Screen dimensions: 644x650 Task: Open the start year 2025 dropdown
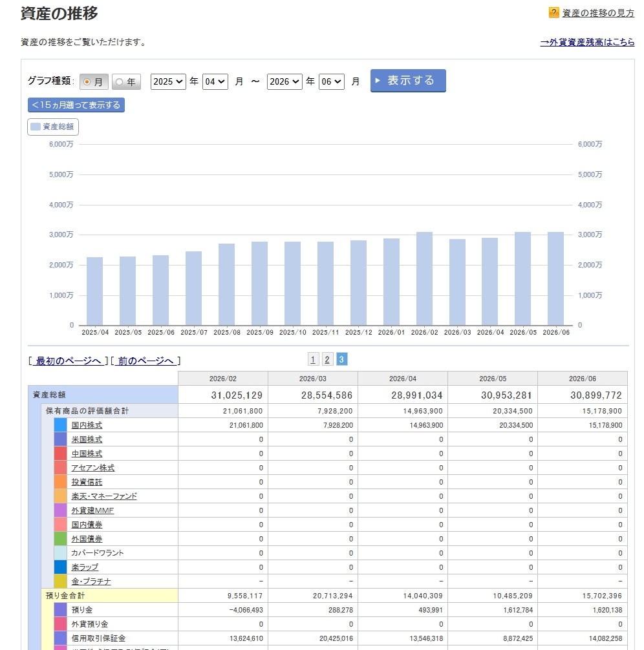tap(168, 81)
